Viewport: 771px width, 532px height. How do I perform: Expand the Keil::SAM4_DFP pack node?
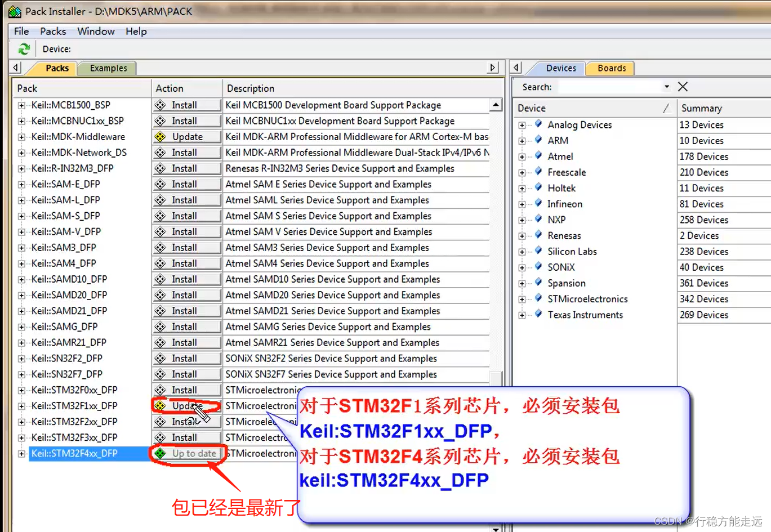click(x=21, y=263)
